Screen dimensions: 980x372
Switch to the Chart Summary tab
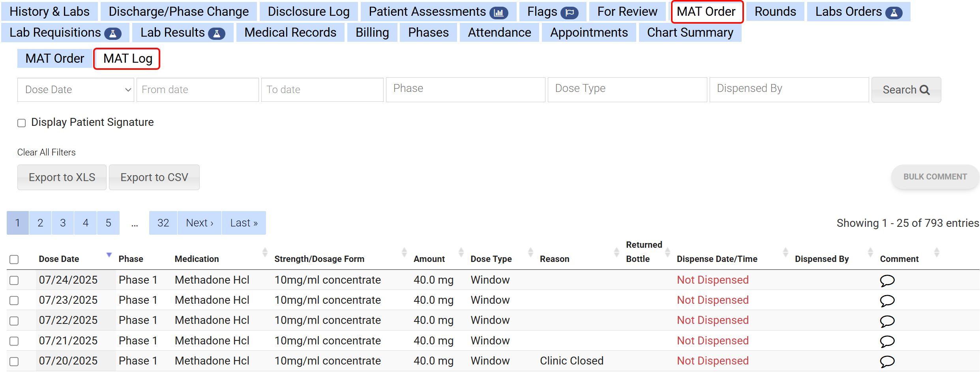coord(690,32)
